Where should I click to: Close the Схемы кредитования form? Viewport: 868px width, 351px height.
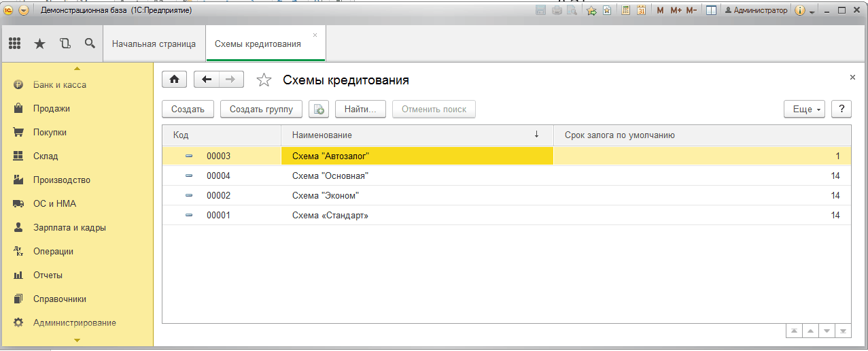[x=853, y=78]
